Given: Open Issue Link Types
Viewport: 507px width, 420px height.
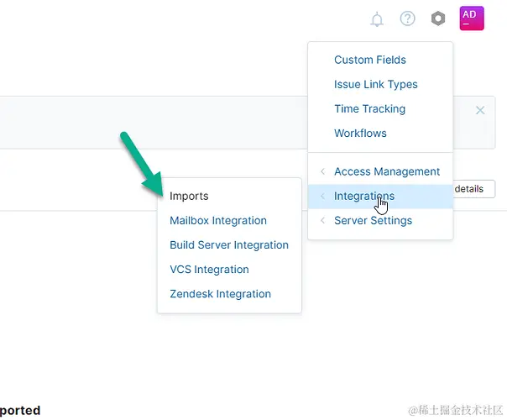Looking at the screenshot, I should (x=376, y=85).
